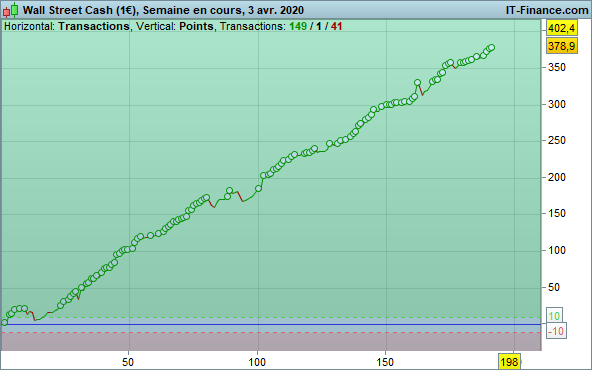This screenshot has width=592, height=370.
Task: Select the 'Transactions' horizontal axis label
Action: [x=94, y=26]
